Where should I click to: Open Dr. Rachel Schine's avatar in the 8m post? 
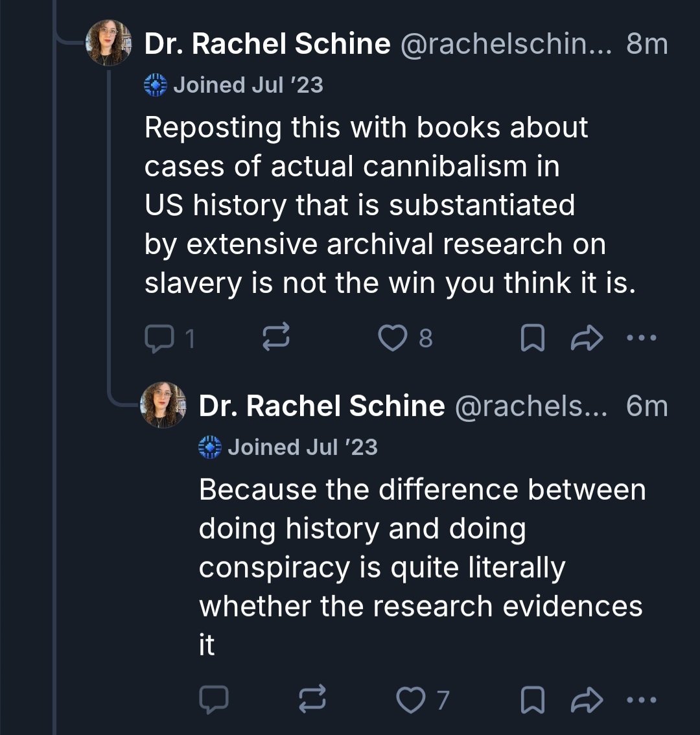(108, 43)
